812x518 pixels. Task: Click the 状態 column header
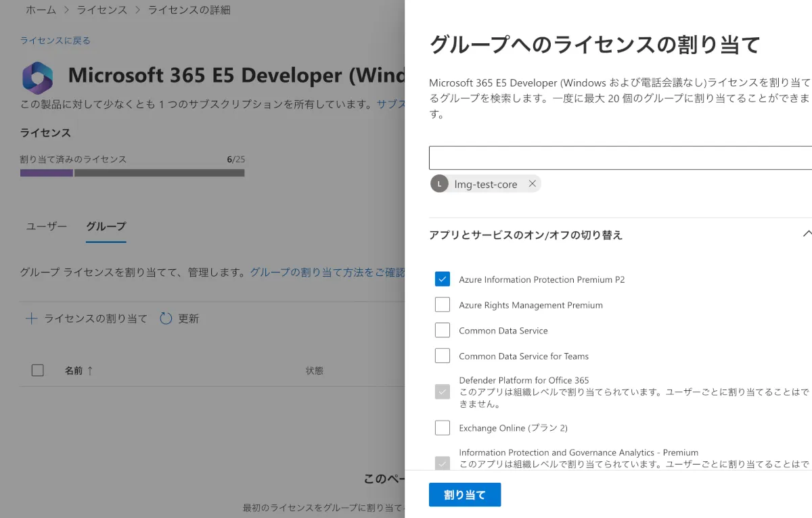point(315,371)
